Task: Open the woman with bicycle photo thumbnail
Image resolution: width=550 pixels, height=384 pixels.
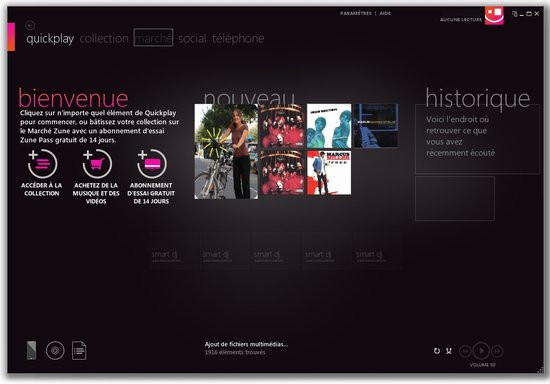Action: (x=226, y=151)
